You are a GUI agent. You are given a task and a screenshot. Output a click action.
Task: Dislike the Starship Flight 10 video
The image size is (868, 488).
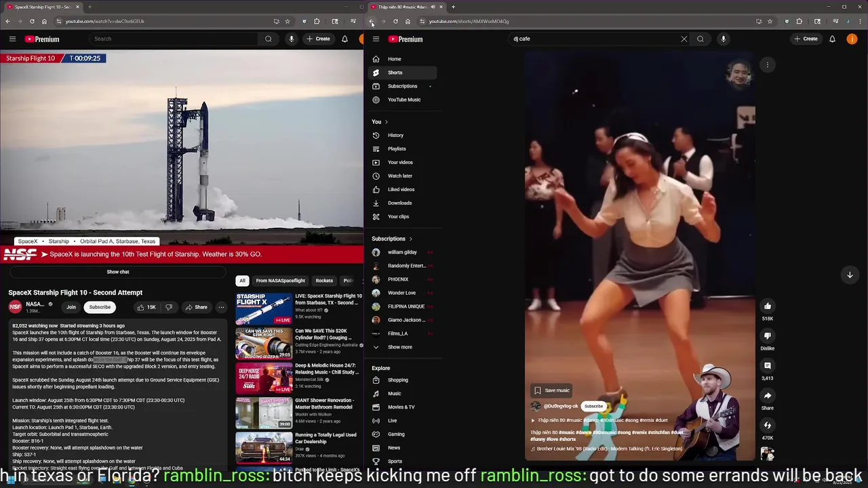(169, 307)
